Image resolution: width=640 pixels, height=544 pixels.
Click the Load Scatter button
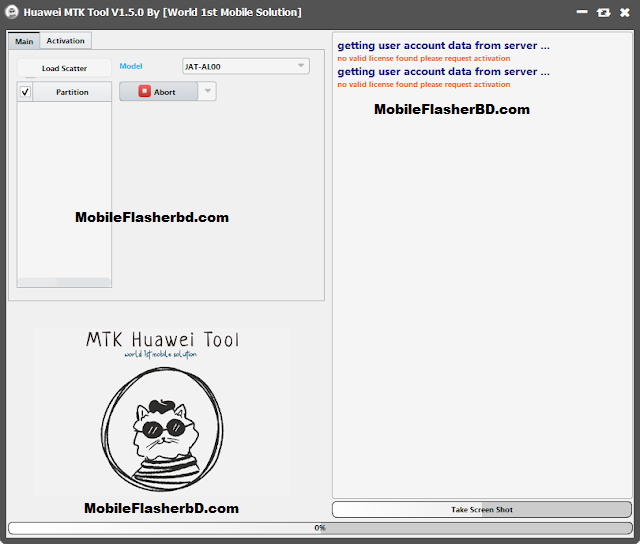[64, 68]
